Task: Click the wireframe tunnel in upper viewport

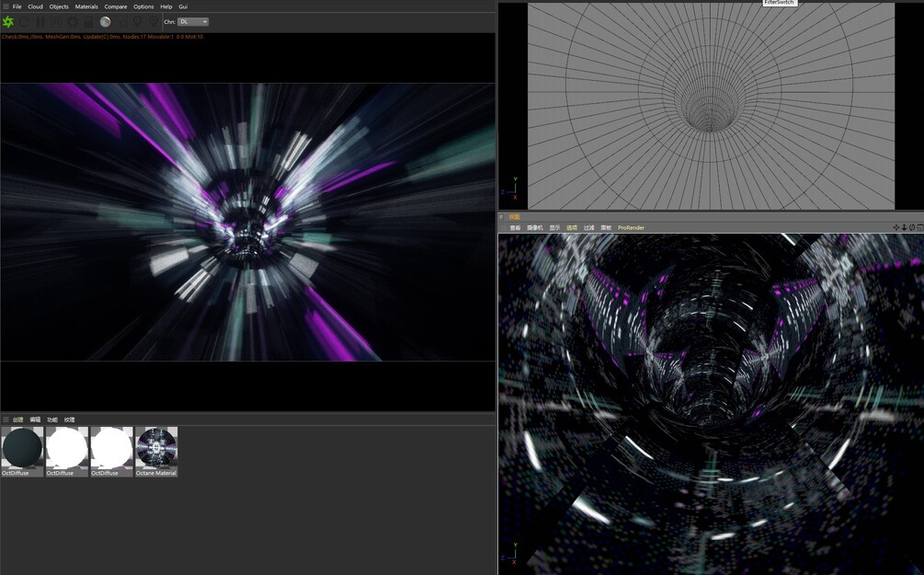Action: [x=711, y=106]
